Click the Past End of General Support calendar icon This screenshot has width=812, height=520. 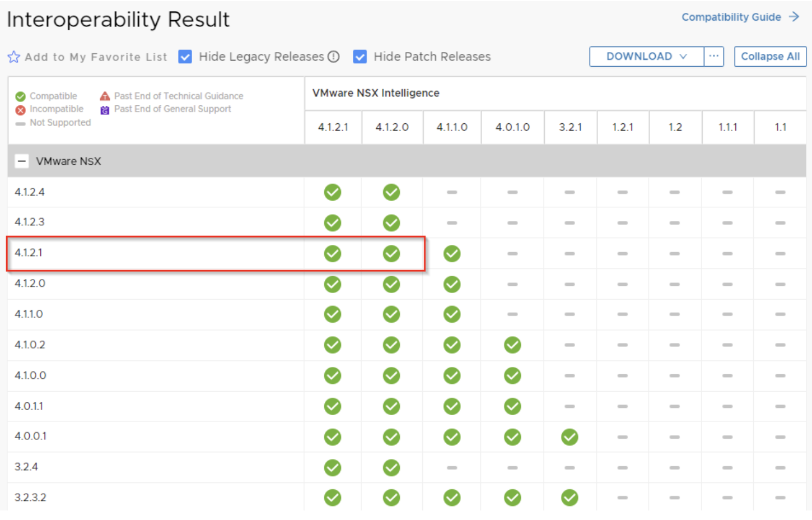[x=105, y=110]
